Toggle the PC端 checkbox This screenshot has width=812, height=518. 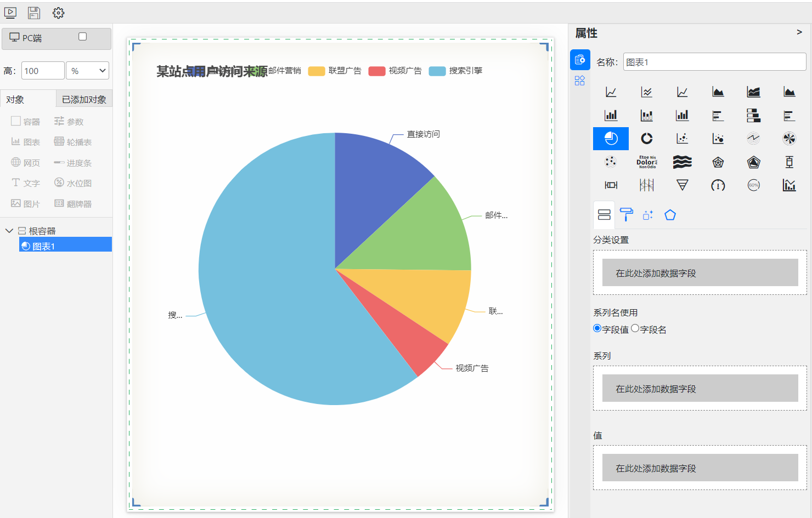click(82, 37)
